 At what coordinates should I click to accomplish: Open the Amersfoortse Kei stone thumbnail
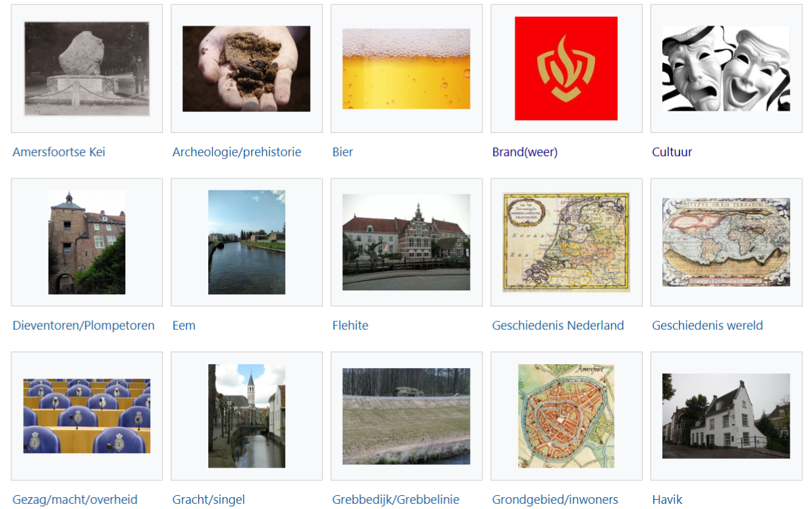click(x=86, y=68)
